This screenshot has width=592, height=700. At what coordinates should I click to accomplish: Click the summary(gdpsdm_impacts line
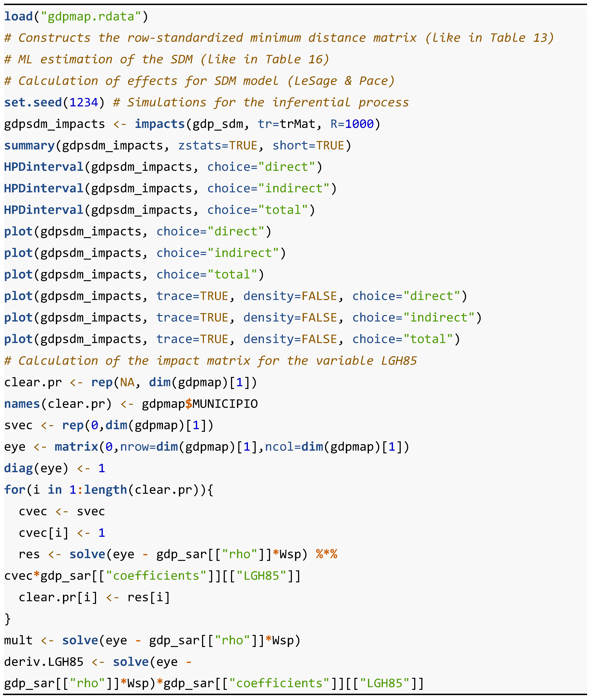point(178,145)
